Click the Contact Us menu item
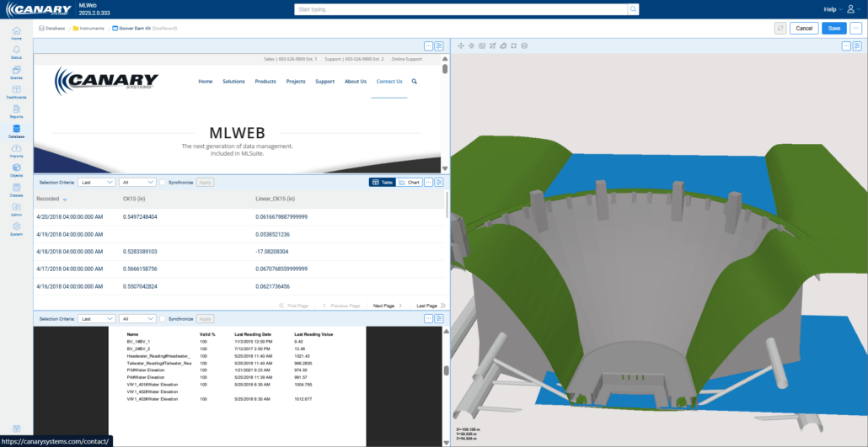Viewport: 868px width, 447px height. pyautogui.click(x=389, y=82)
